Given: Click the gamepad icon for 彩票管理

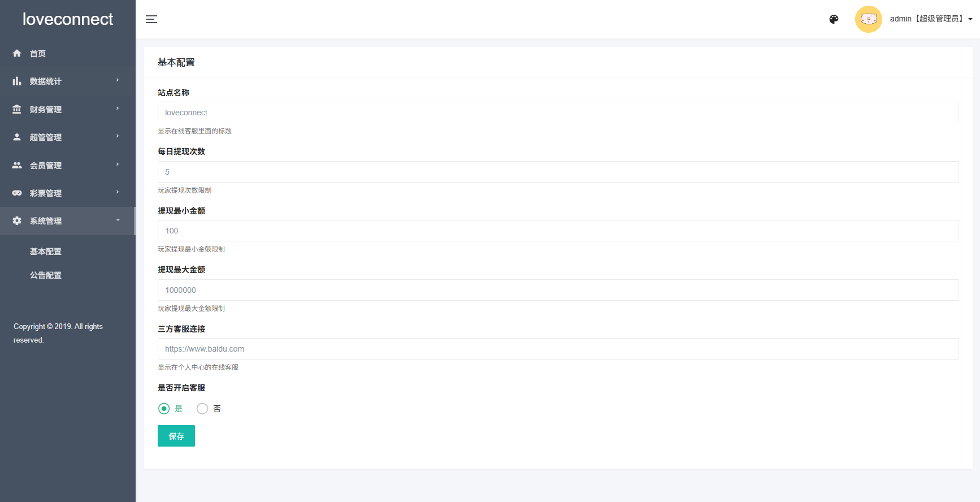Looking at the screenshot, I should [17, 193].
